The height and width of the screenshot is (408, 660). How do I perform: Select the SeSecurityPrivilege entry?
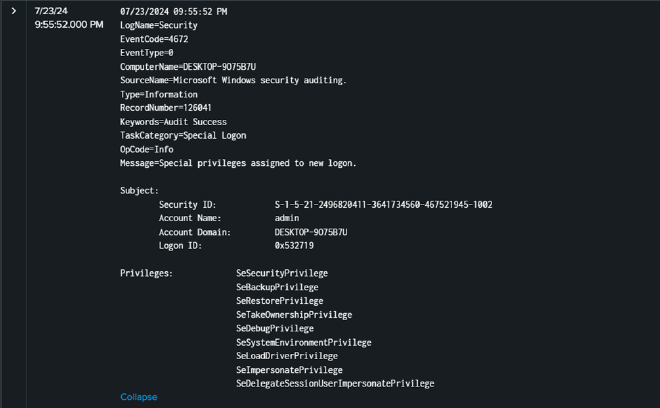pos(282,273)
